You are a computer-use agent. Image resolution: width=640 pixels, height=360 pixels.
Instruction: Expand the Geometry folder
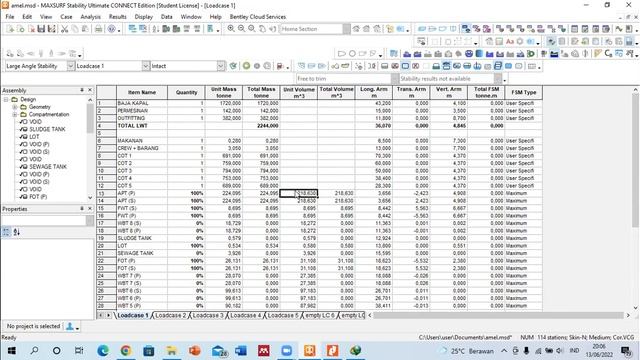pyautogui.click(x=15, y=107)
